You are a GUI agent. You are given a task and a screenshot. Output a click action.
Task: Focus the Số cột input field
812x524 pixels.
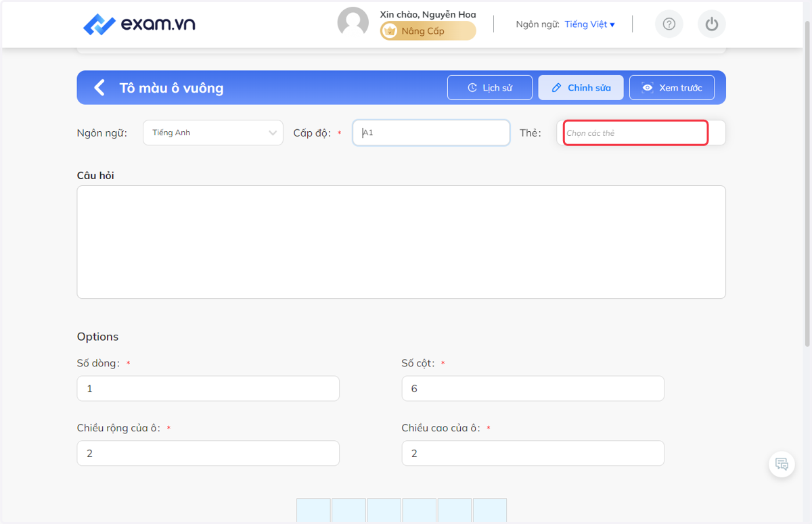pyautogui.click(x=533, y=389)
